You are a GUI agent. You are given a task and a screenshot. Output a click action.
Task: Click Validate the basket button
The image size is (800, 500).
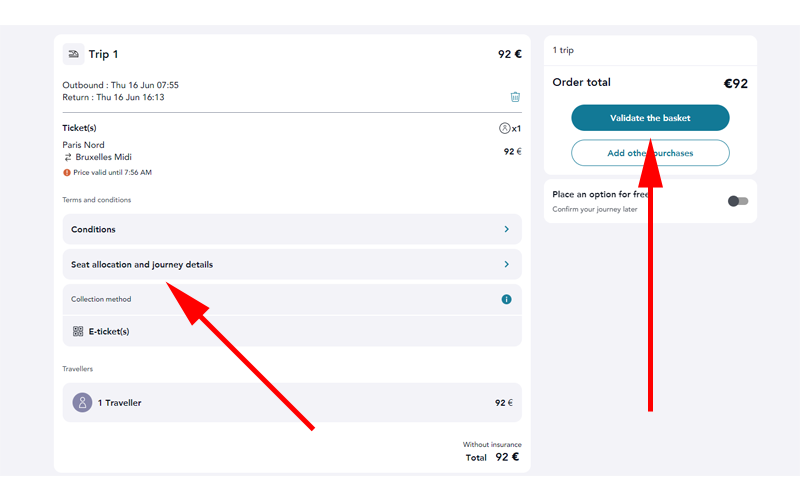point(650,118)
